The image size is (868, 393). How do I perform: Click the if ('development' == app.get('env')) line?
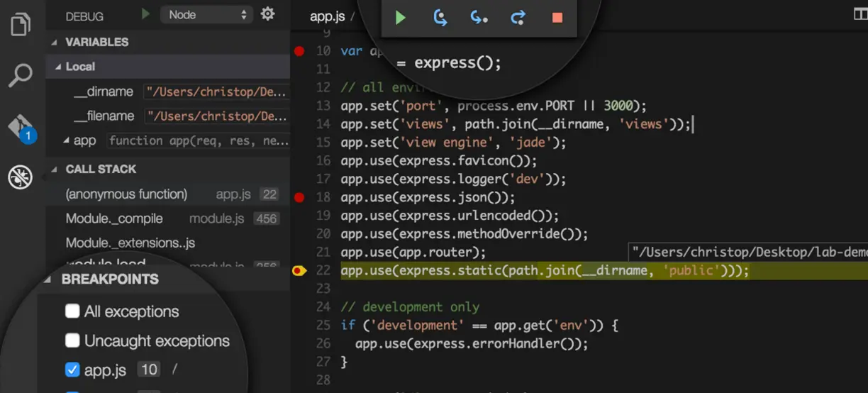pyautogui.click(x=479, y=325)
